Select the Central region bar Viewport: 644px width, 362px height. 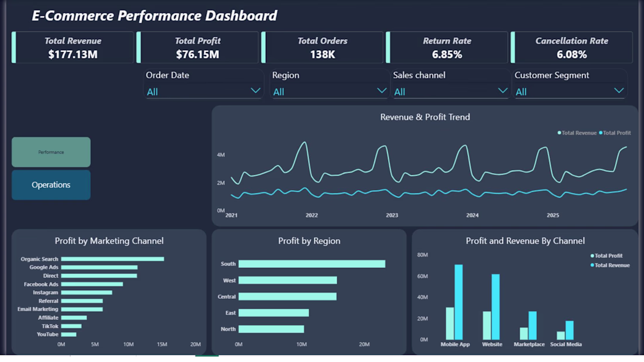287,297
